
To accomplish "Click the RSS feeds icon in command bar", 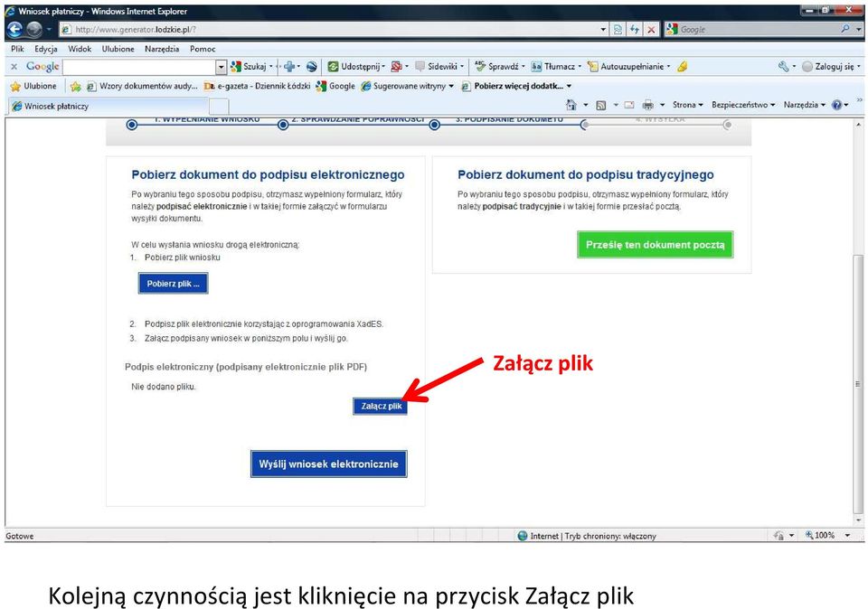I will click(600, 105).
